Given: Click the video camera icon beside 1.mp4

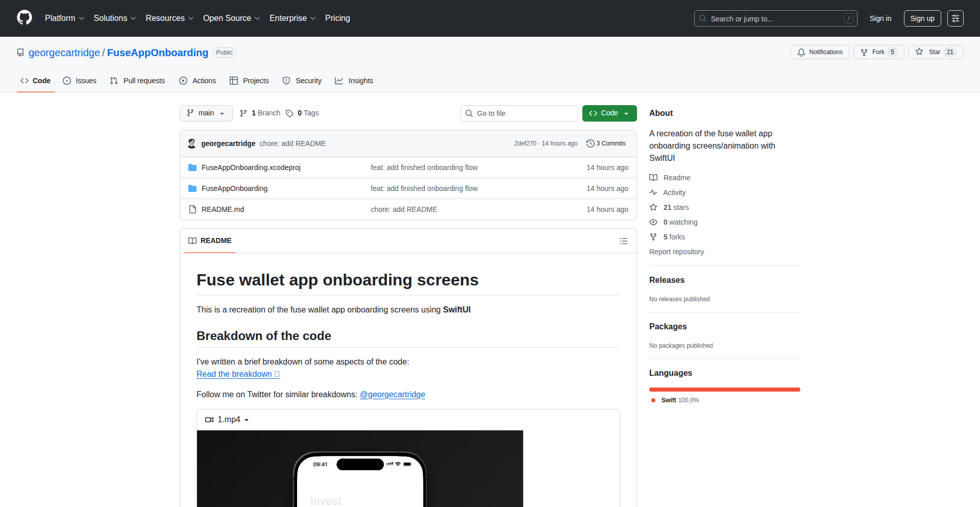Looking at the screenshot, I should click(x=209, y=420).
